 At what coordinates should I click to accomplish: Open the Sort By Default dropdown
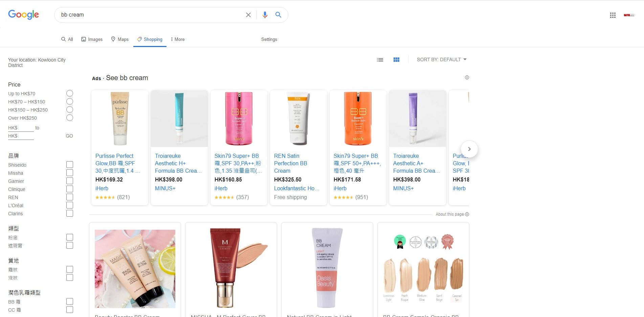pyautogui.click(x=442, y=59)
